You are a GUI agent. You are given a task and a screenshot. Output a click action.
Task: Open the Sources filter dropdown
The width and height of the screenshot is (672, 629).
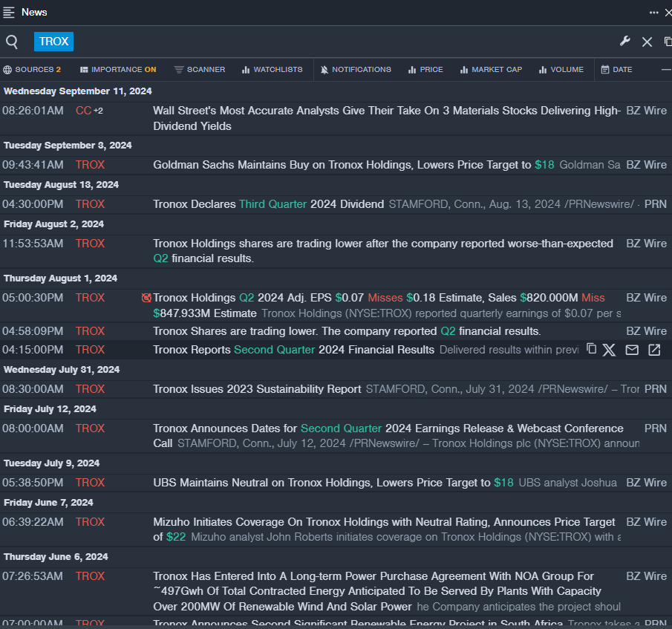coord(32,70)
